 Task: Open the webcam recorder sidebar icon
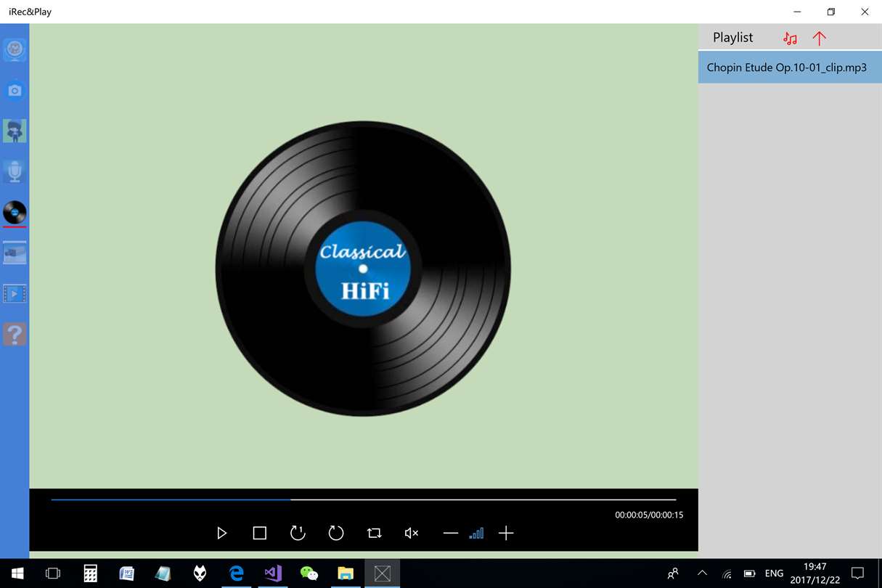click(x=15, y=49)
